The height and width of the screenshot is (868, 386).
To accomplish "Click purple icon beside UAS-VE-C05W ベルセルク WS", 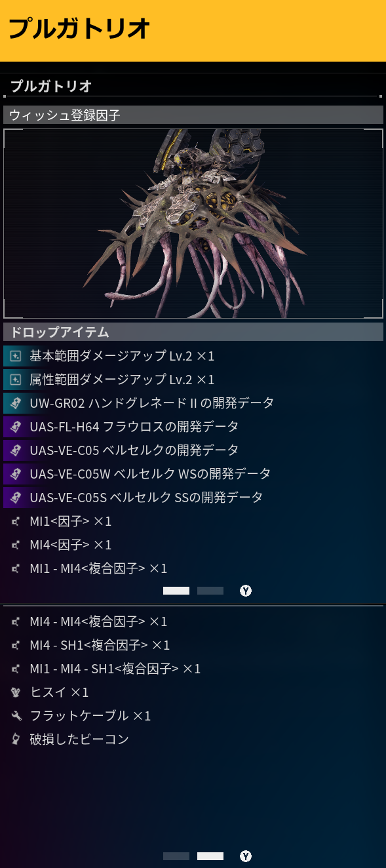I will [16, 474].
